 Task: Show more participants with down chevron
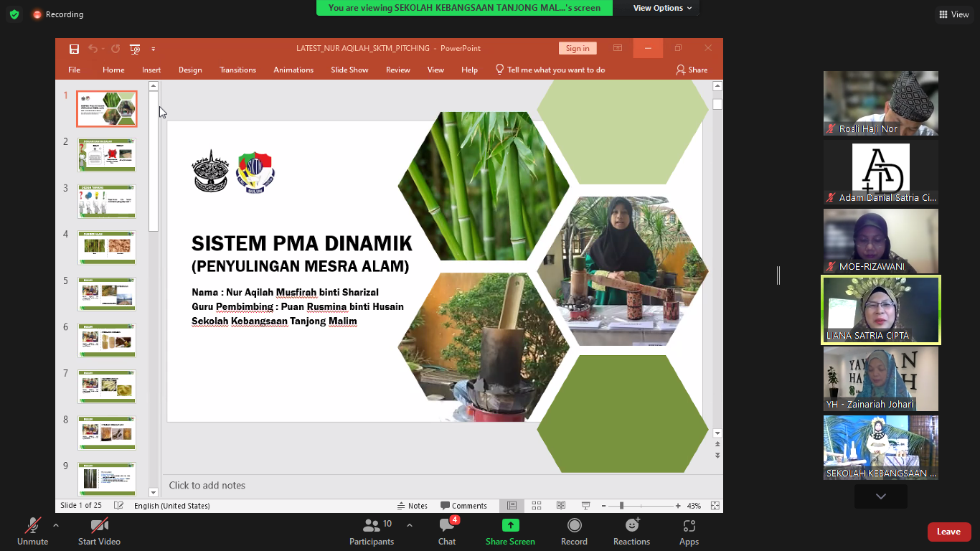point(880,496)
